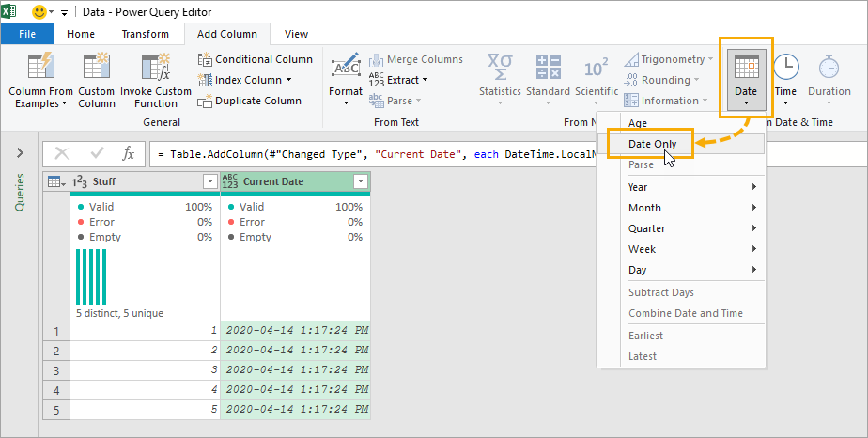Click the Invoke Custom Function icon
868x438 pixels.
pyautogui.click(x=156, y=66)
